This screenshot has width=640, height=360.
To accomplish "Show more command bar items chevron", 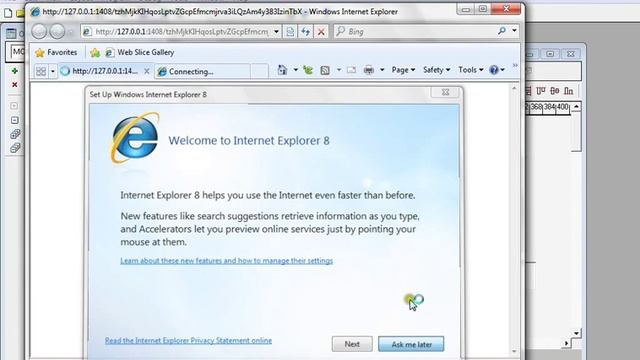I will 515,65.
